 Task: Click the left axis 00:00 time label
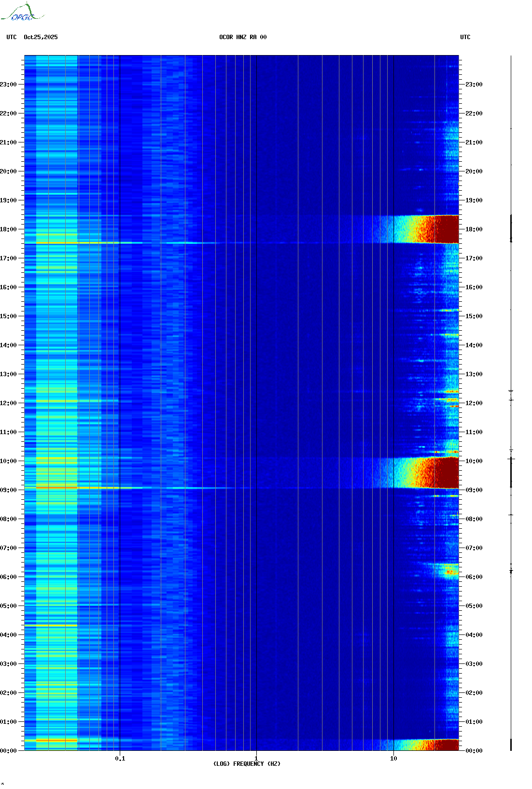(x=8, y=751)
